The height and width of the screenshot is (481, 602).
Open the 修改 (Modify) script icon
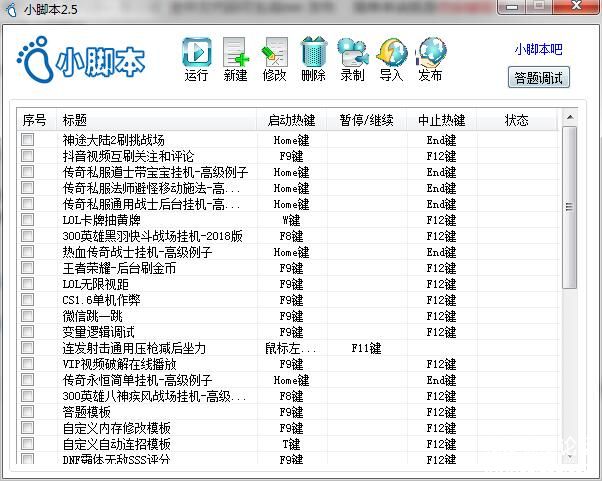point(275,53)
